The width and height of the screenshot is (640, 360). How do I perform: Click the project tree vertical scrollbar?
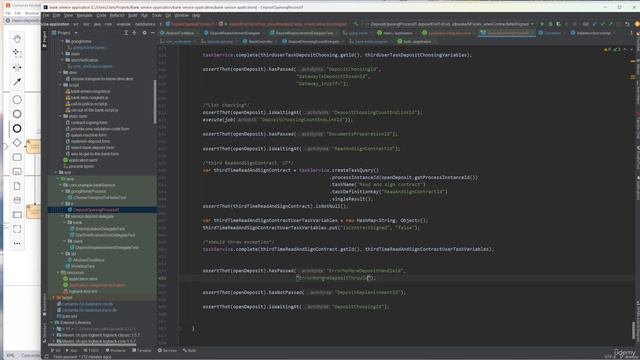point(155,102)
